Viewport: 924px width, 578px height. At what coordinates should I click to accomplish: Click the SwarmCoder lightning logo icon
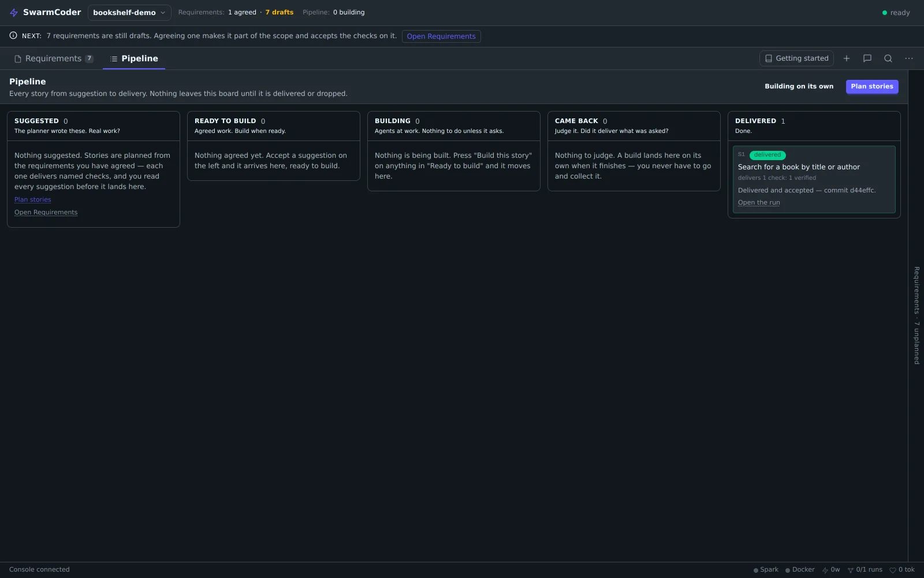(14, 13)
